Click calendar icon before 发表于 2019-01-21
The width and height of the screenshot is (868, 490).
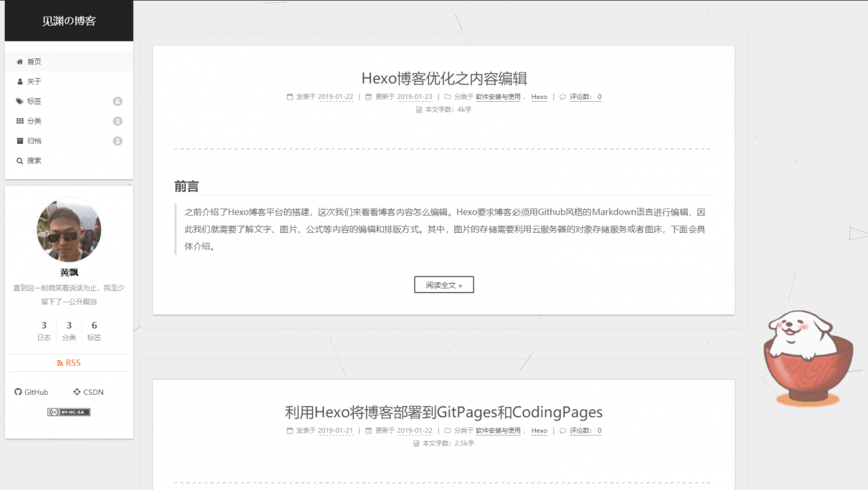click(290, 431)
